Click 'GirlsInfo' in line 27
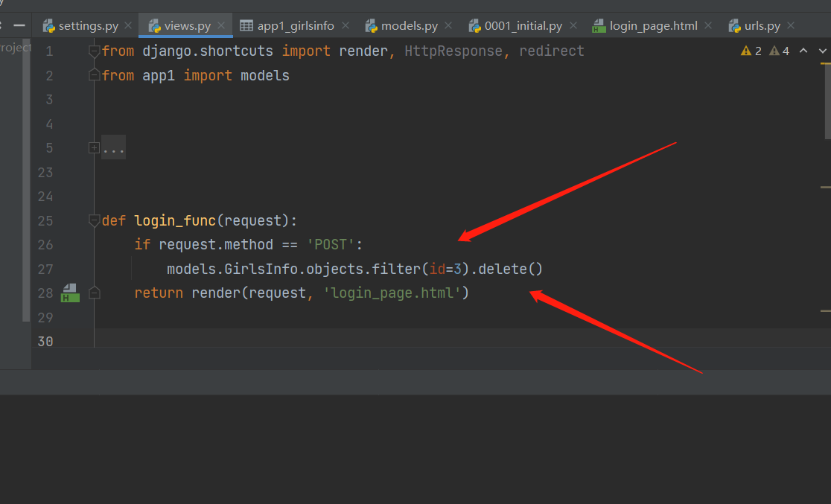831x504 pixels. (x=261, y=269)
